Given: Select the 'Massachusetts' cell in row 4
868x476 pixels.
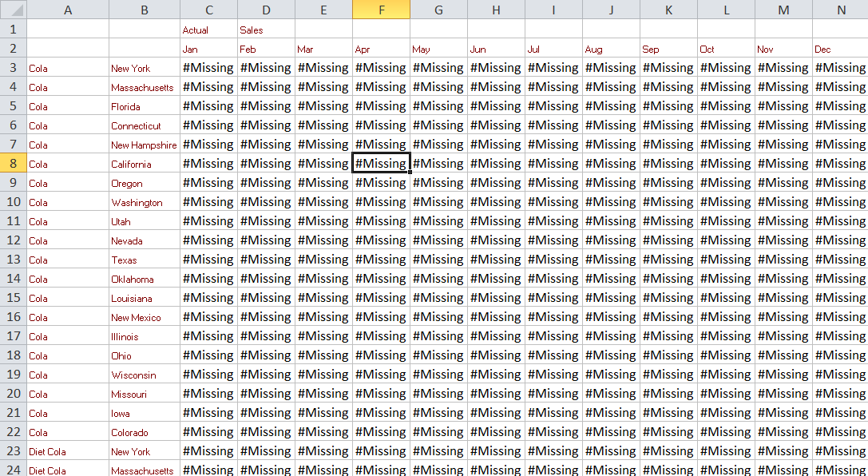Looking at the screenshot, I should point(145,86).
